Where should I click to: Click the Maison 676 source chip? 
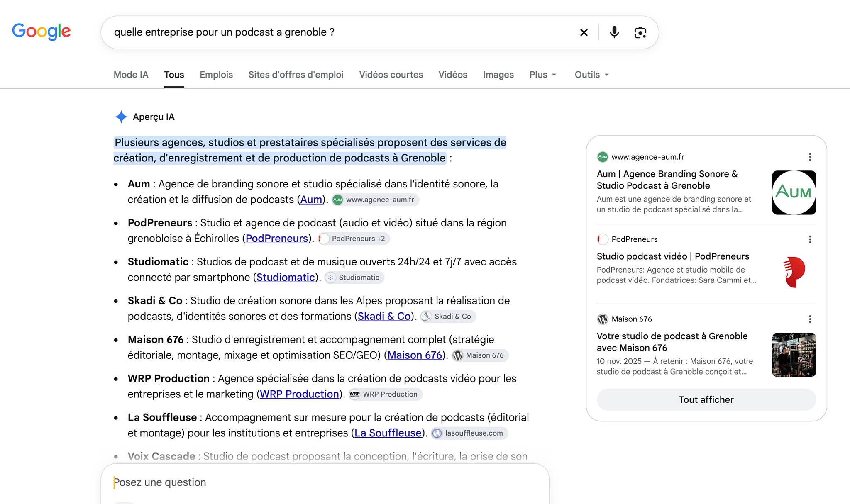pyautogui.click(x=480, y=355)
